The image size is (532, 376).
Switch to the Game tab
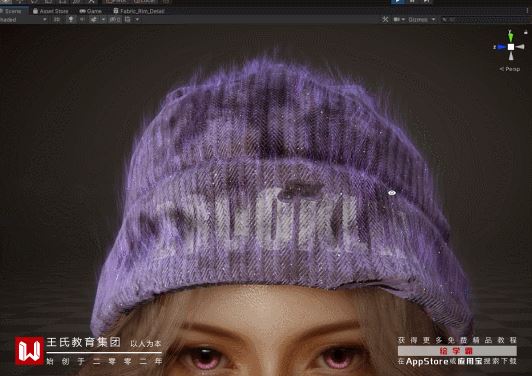click(91, 11)
